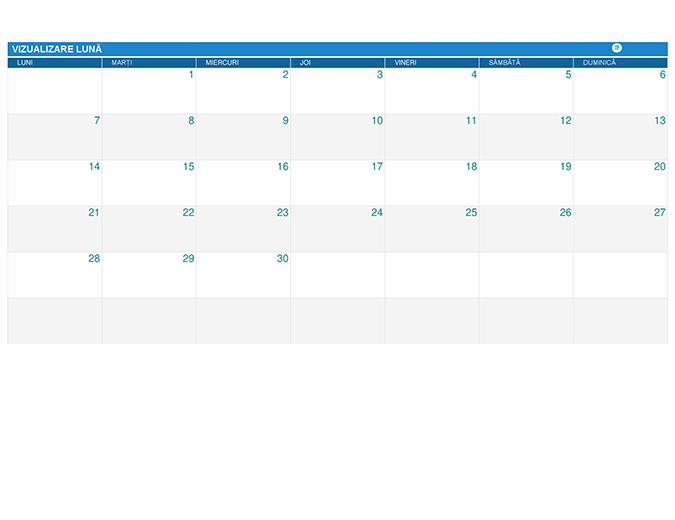Click the VIZUALIZARE LUNĂ title
Screen dimensions: 675x520
[x=57, y=49]
